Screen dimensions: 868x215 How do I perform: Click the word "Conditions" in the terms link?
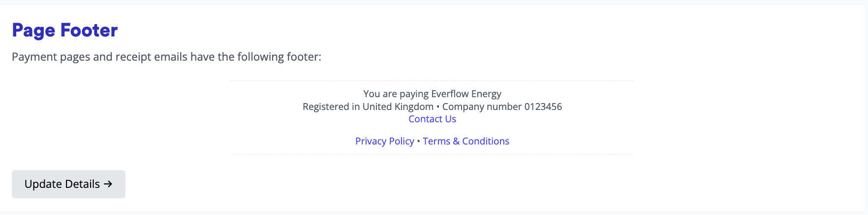point(486,141)
